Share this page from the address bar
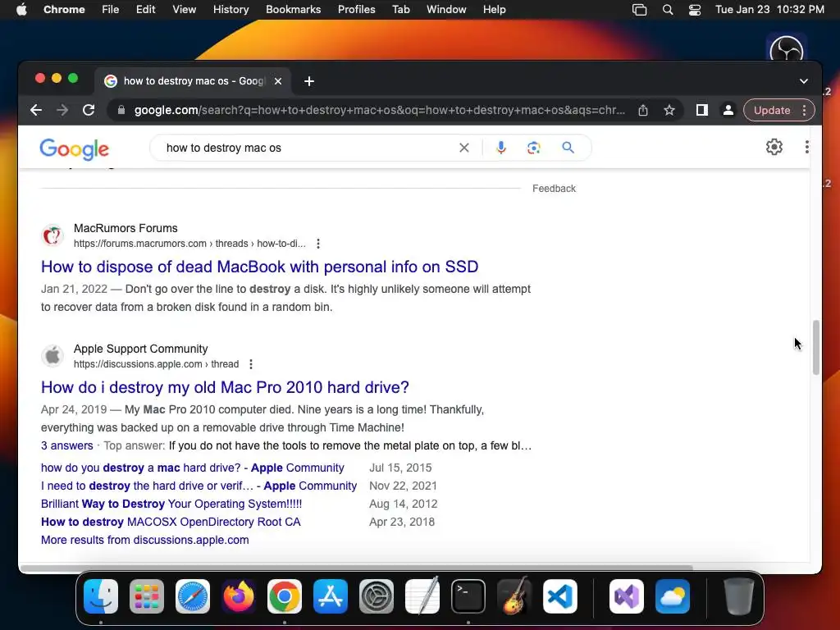 pos(643,110)
